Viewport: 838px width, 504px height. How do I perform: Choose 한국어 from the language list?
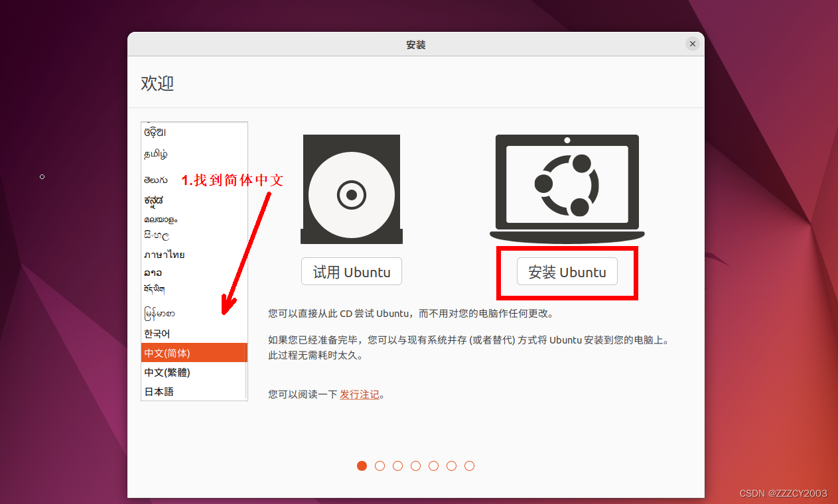click(x=157, y=333)
